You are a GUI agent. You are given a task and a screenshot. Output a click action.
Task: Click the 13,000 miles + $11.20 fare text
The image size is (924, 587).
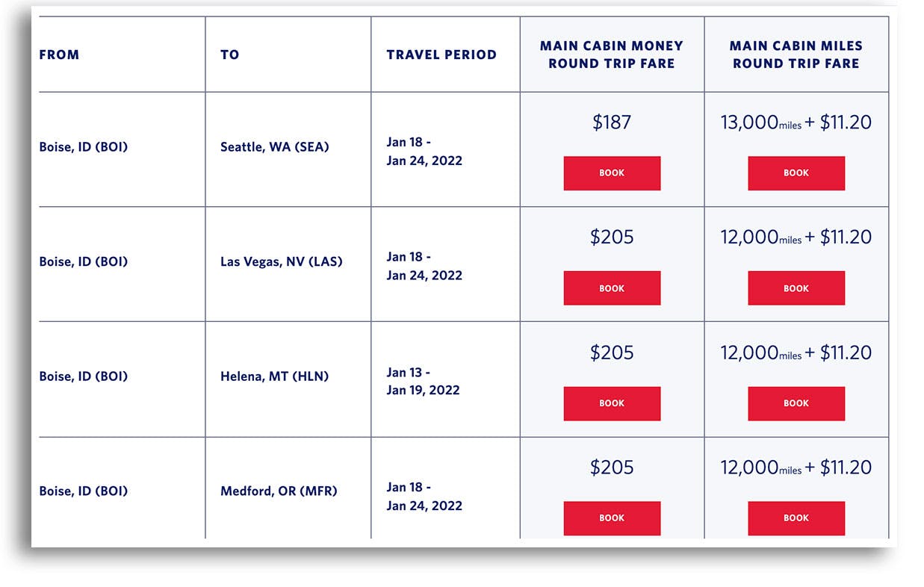796,122
